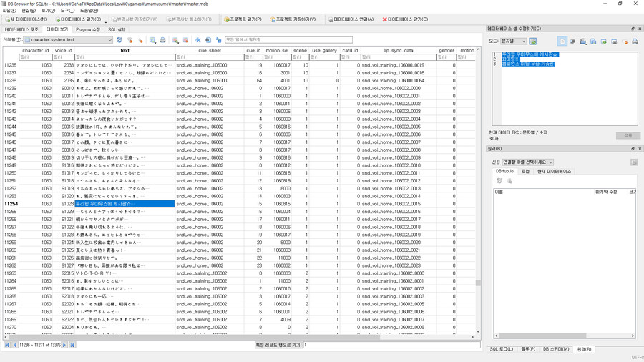Open the Tools (도구) menu
The width and height of the screenshot is (644, 362).
tap(67, 11)
